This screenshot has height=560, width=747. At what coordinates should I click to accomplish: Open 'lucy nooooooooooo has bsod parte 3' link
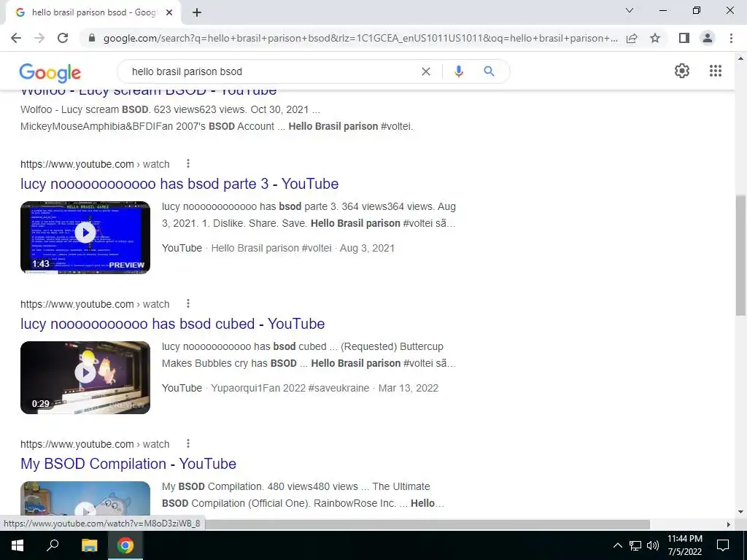click(x=179, y=184)
